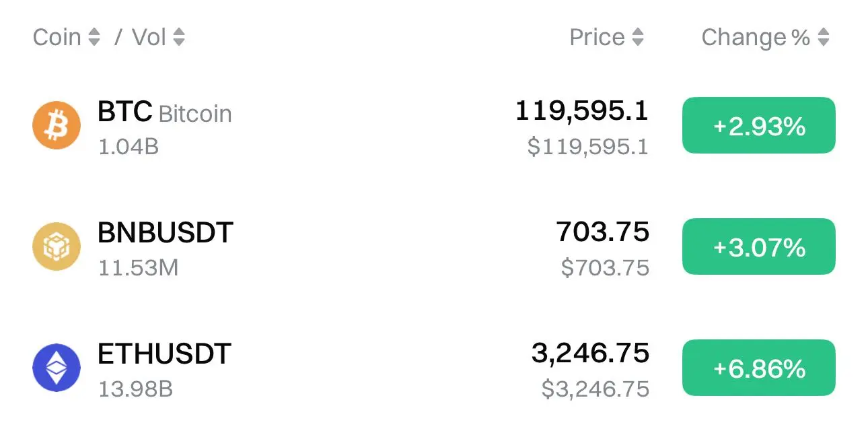Open the BTC Bitcoin pair
Screen dimensions: 868x433
pyautogui.click(x=165, y=112)
